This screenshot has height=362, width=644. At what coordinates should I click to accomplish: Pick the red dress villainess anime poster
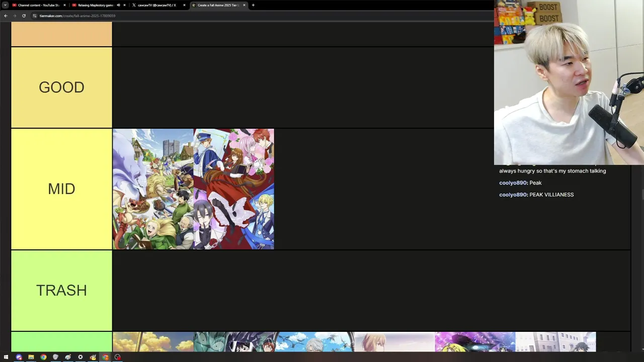coord(234,189)
